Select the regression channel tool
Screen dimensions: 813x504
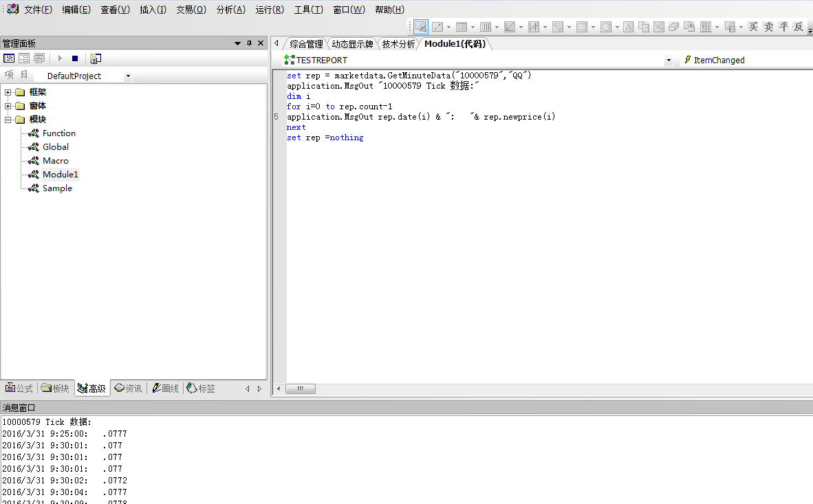tap(534, 27)
